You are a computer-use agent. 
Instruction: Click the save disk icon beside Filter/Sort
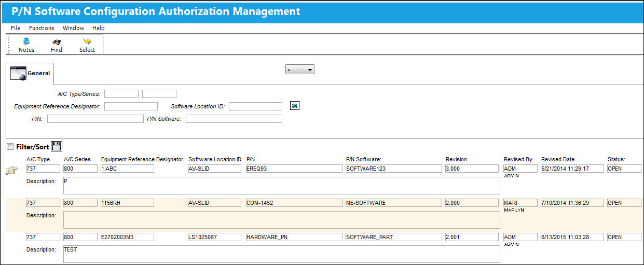coord(57,147)
